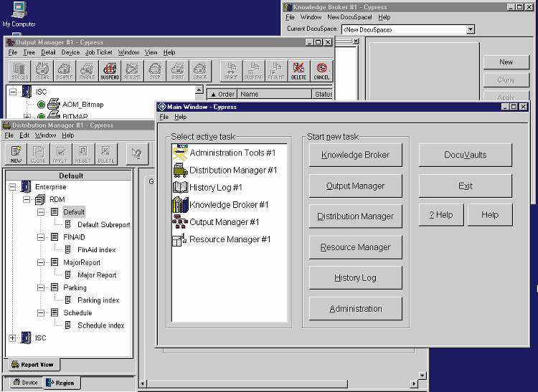Click the red SUSPEND printer icon in Output Manager
The image size is (538, 392).
[110, 71]
